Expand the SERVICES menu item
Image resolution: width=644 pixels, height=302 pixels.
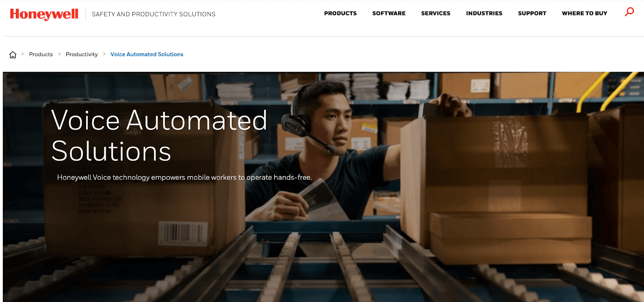click(x=436, y=13)
